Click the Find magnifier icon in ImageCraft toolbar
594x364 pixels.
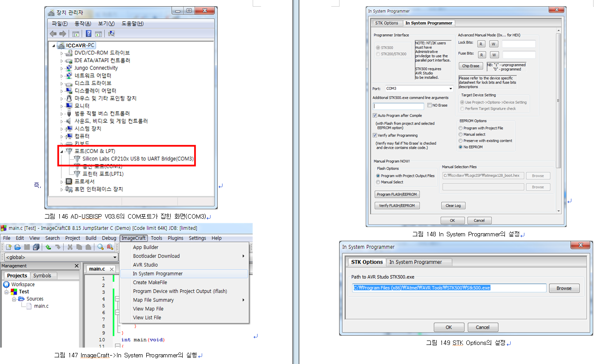point(101,247)
